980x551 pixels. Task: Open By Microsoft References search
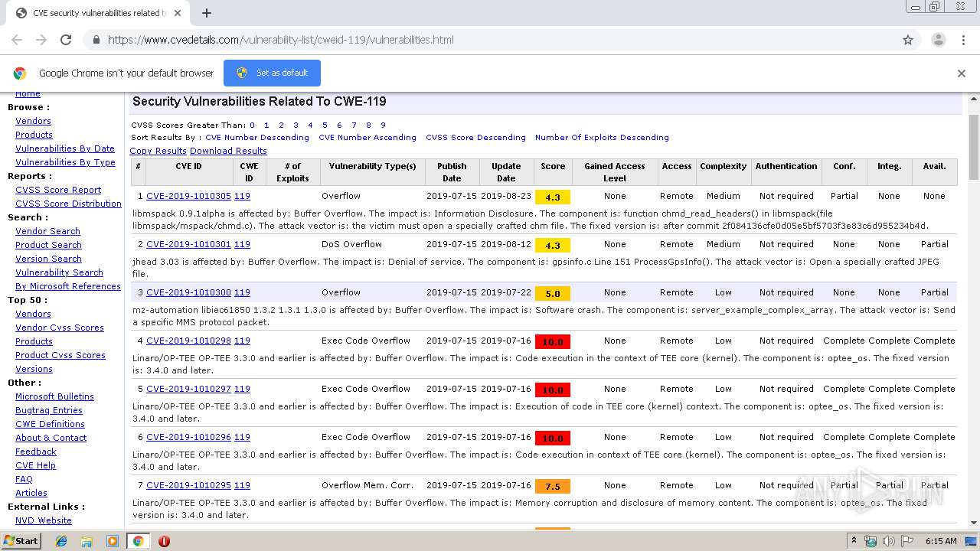pos(68,286)
